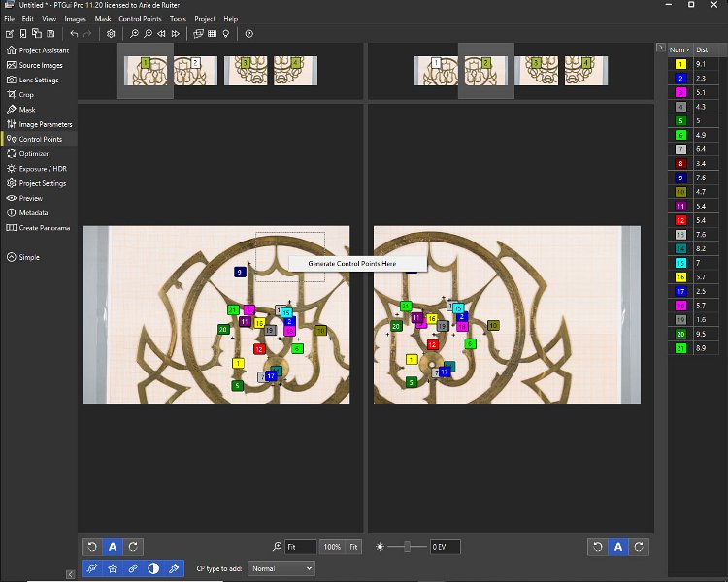The image size is (728, 582).
Task: Click the star icon in bottom toolbar
Action: 113,568
